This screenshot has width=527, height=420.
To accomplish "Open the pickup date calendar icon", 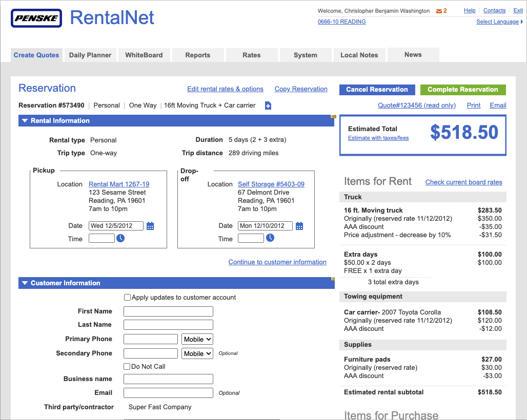I will tap(150, 226).
